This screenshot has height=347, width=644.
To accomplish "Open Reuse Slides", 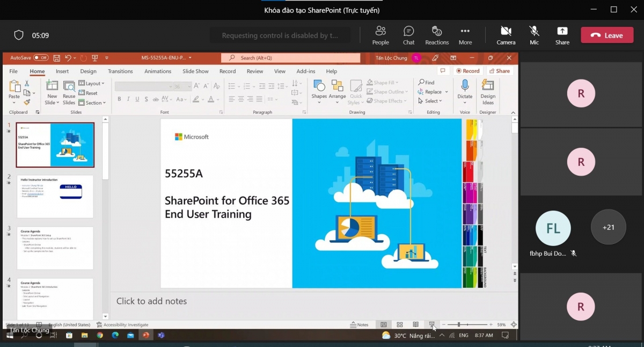I will coord(69,92).
